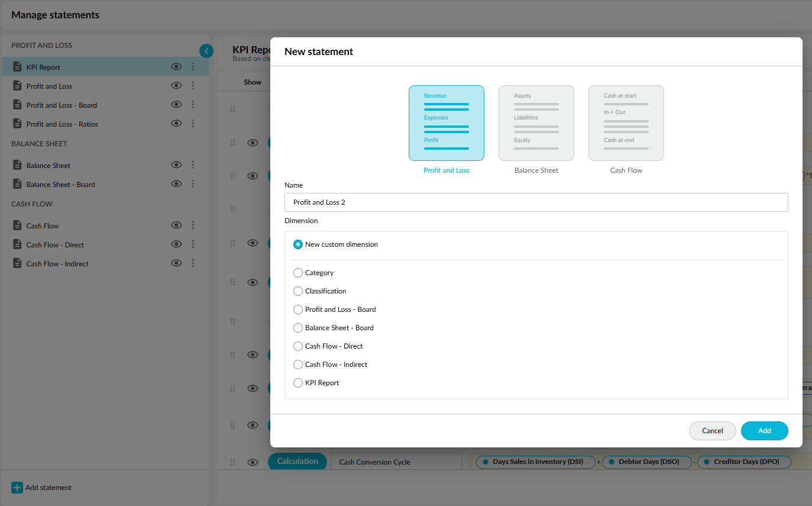Click the document icon beside Profit and Loss - Ratios
Image resolution: width=812 pixels, height=506 pixels.
pos(18,124)
